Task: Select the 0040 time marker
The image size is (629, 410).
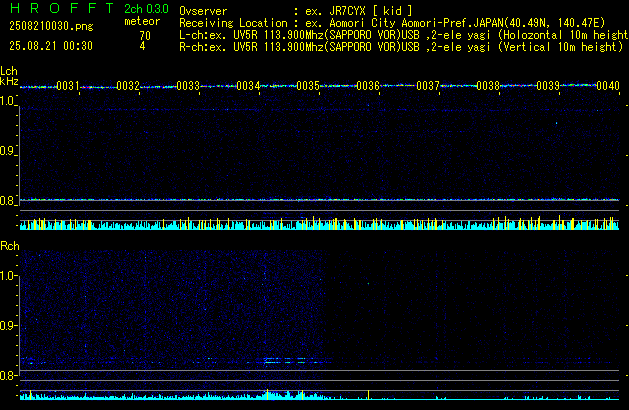Action: click(608, 86)
